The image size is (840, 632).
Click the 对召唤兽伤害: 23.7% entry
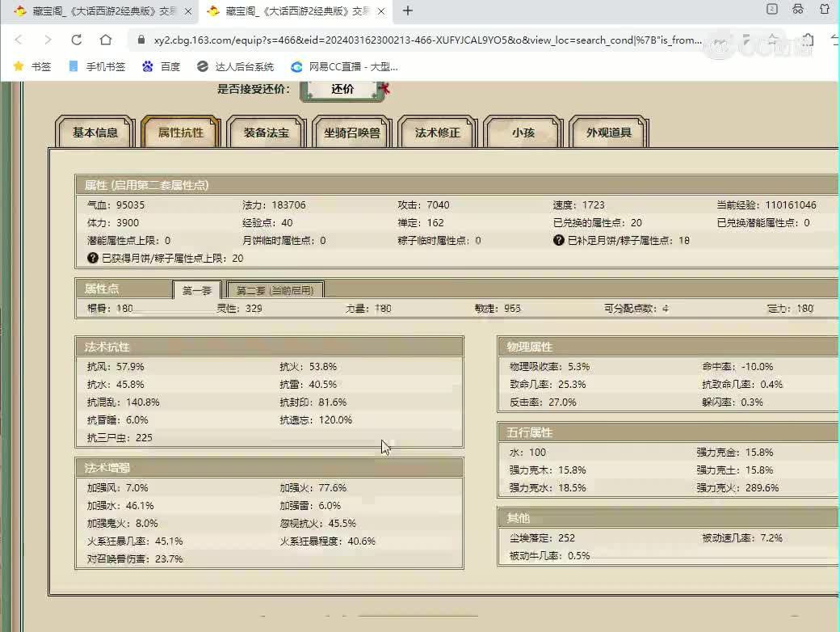[135, 558]
